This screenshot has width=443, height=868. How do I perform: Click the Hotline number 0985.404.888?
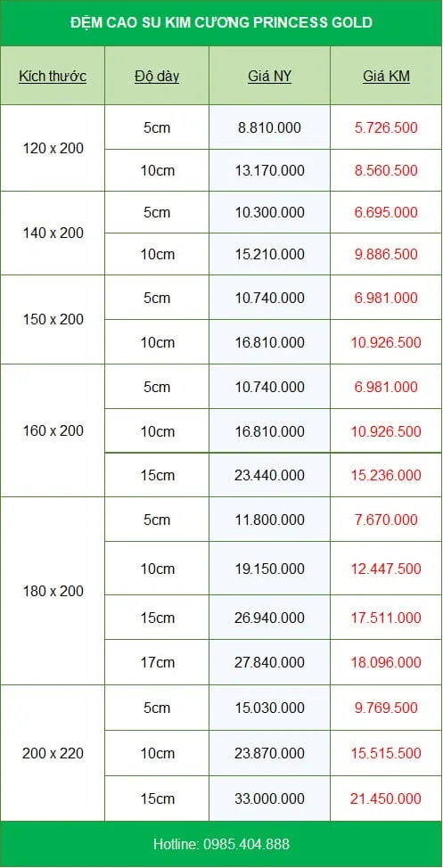point(246,844)
